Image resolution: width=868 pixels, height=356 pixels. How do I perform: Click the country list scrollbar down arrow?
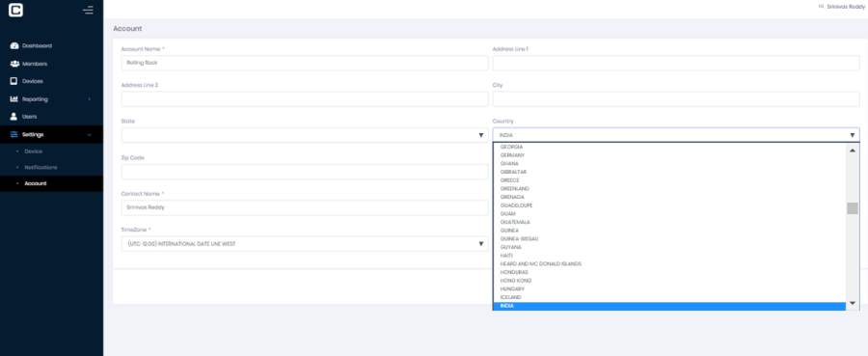coord(852,303)
